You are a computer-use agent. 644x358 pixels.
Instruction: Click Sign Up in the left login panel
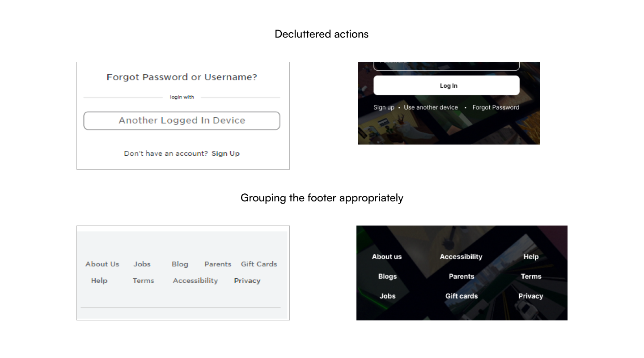coord(225,153)
